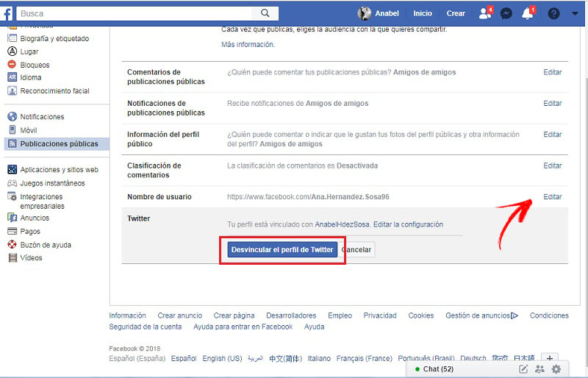Screen dimensions: 588x378
Task: Open the Messenger icon
Action: pyautogui.click(x=506, y=14)
